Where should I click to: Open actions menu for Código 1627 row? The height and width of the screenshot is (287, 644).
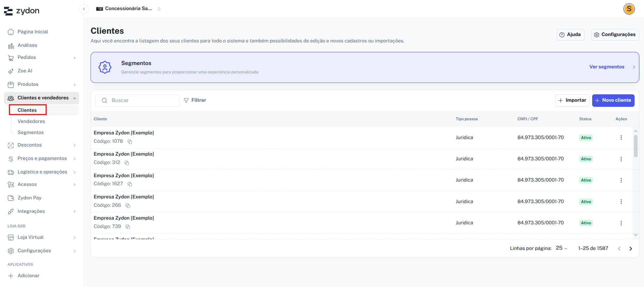click(621, 180)
